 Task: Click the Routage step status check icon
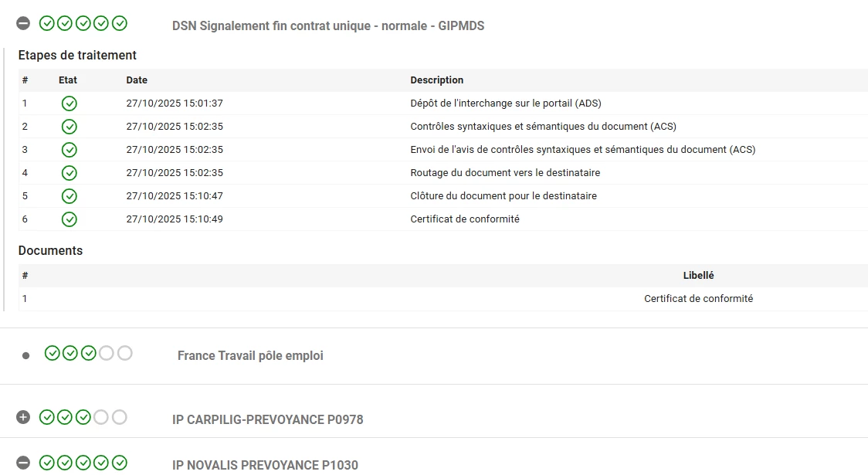tap(70, 173)
